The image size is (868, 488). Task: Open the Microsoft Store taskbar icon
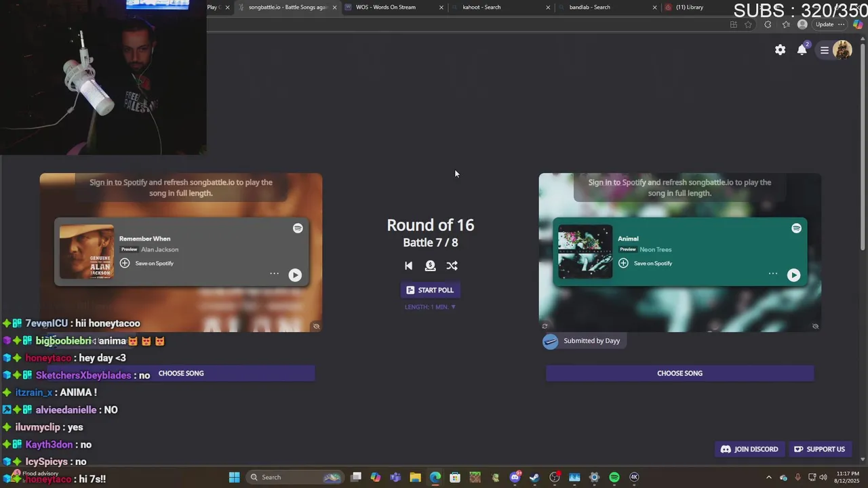pyautogui.click(x=455, y=477)
